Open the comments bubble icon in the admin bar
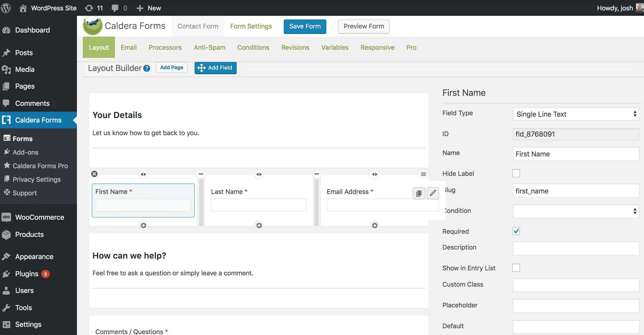 (115, 8)
